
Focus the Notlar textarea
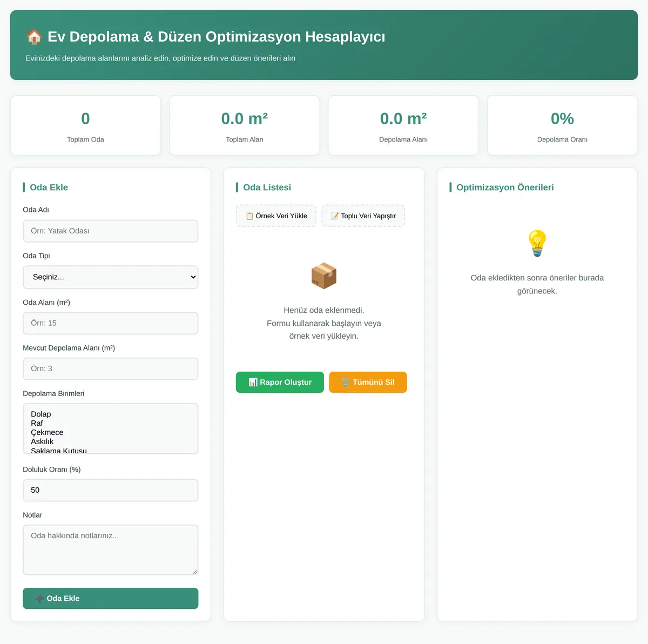click(x=111, y=549)
